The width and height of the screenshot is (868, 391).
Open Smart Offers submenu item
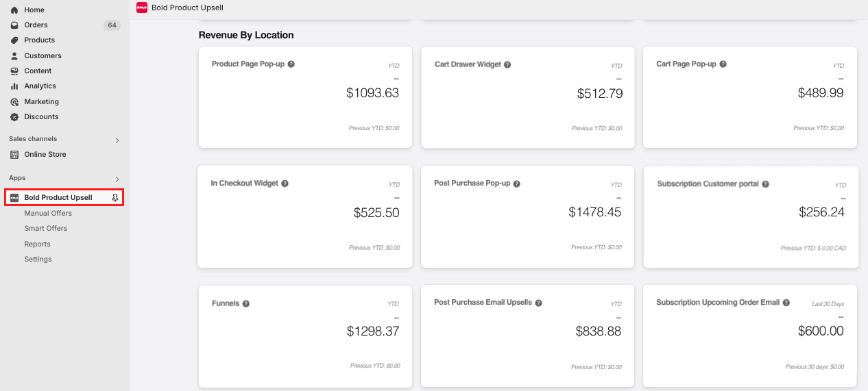tap(46, 229)
